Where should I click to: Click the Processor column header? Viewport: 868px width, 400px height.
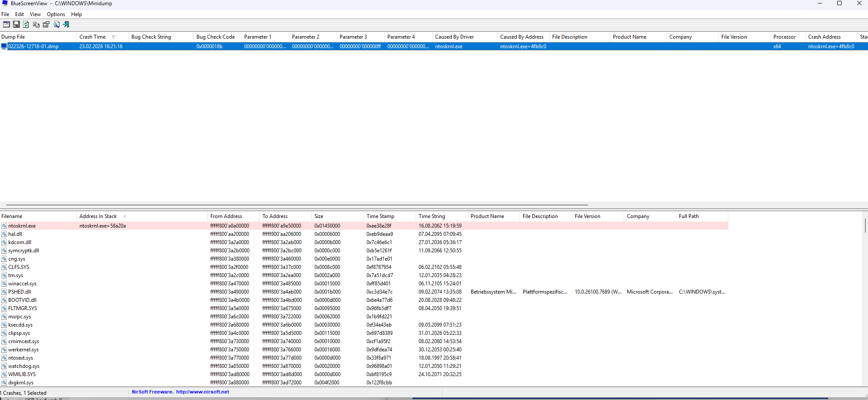point(788,37)
